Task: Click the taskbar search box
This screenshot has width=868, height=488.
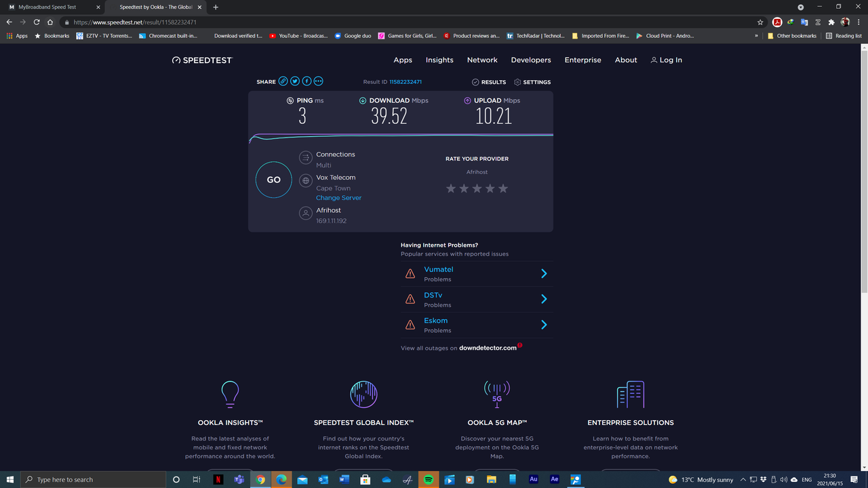Action: point(93,479)
